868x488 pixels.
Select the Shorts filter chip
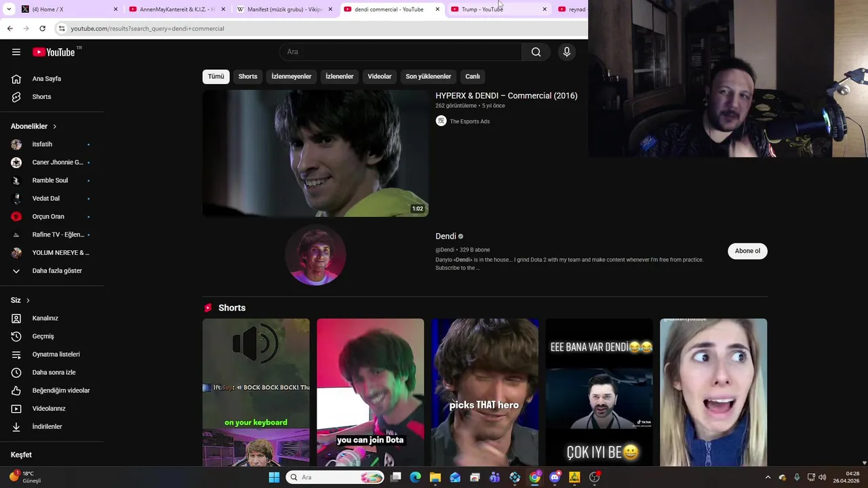point(248,77)
